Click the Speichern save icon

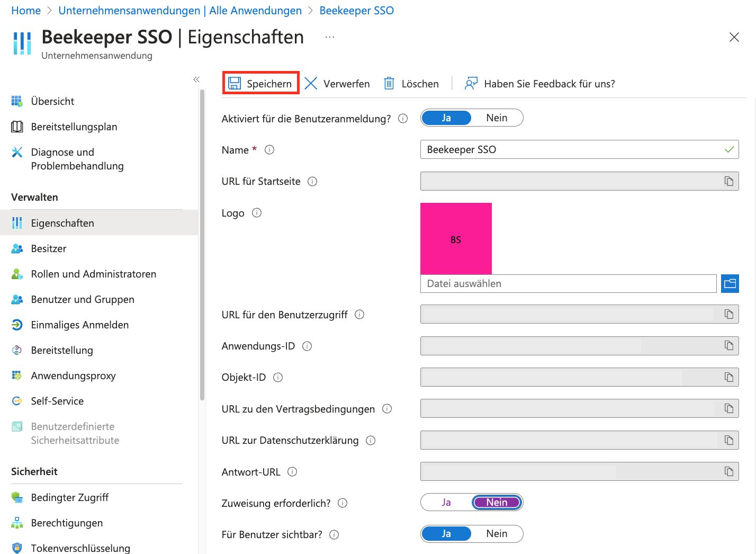[x=235, y=83]
